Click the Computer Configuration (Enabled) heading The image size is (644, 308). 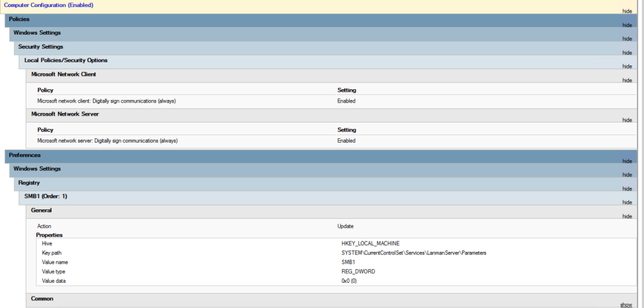point(48,5)
